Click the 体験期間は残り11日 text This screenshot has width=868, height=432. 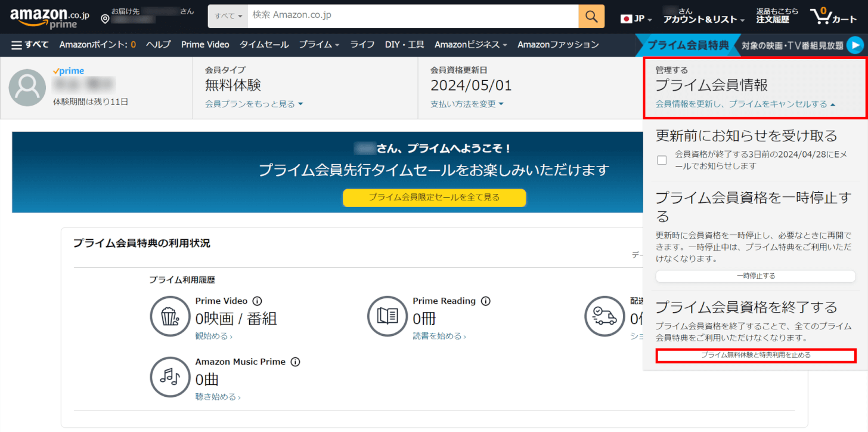(x=91, y=102)
